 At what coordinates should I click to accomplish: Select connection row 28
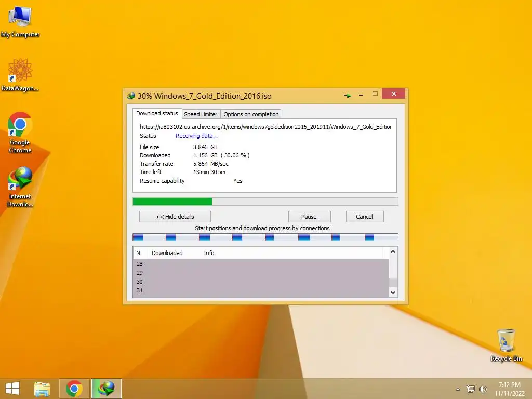pyautogui.click(x=261, y=264)
